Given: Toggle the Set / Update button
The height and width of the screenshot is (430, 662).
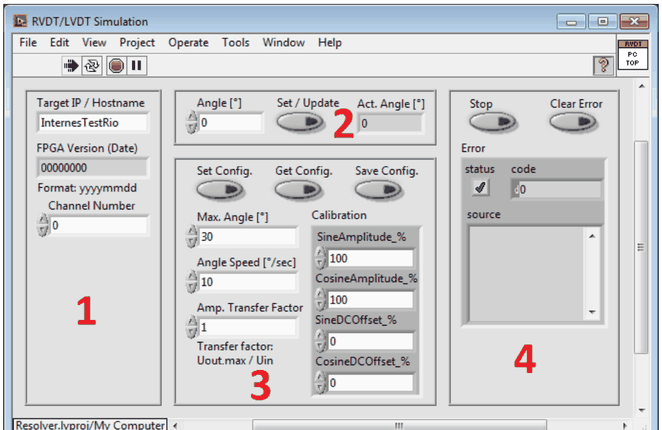Looking at the screenshot, I should (300, 122).
